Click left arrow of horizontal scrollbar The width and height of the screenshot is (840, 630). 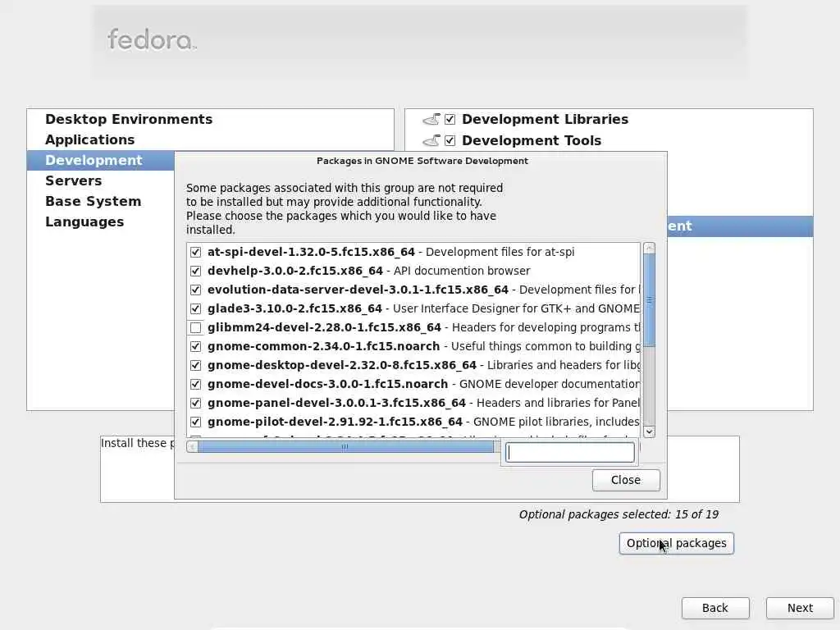(192, 446)
